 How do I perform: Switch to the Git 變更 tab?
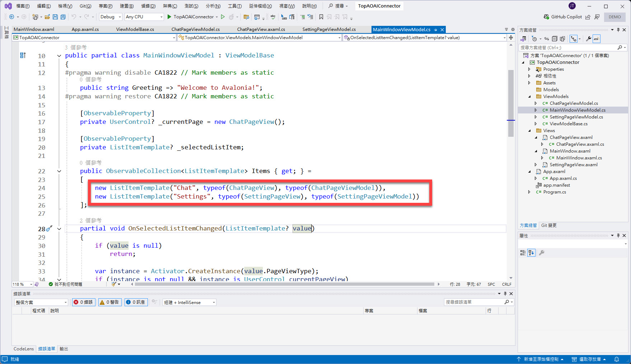click(549, 225)
